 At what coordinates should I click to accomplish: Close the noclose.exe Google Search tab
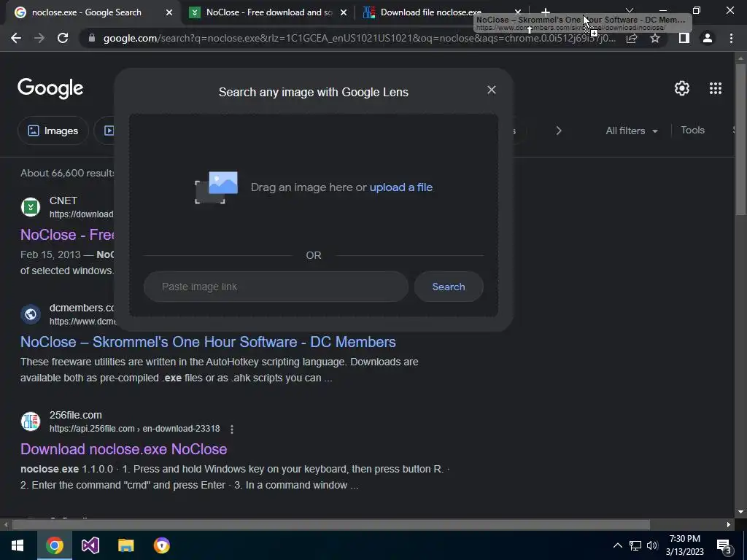pos(169,12)
